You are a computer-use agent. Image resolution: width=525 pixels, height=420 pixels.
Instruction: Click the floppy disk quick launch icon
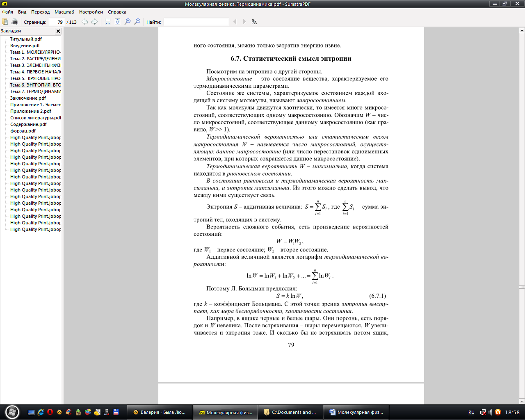pyautogui.click(x=116, y=412)
